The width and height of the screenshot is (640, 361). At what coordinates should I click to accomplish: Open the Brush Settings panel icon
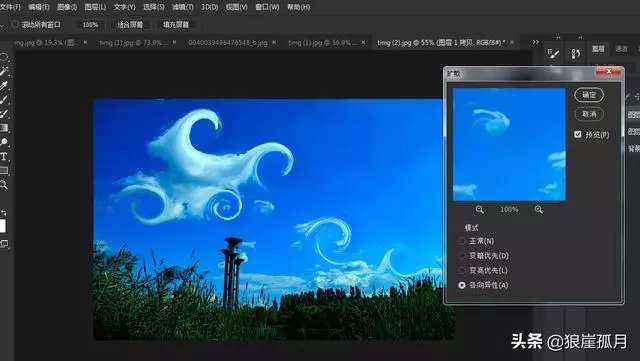pos(553,53)
